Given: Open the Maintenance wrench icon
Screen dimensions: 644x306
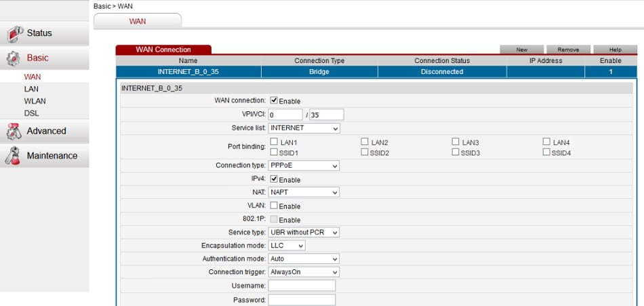Looking at the screenshot, I should [x=13, y=156].
